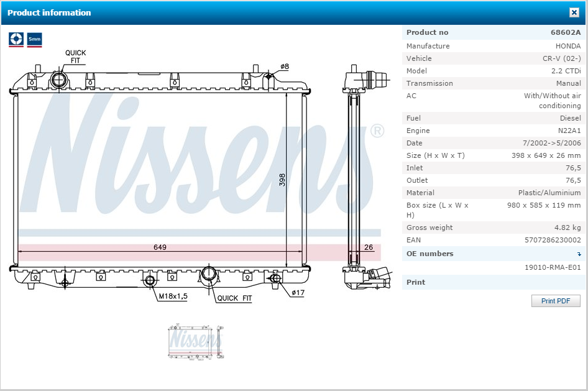Select box size 980 x 585 x 119 mm

click(544, 205)
